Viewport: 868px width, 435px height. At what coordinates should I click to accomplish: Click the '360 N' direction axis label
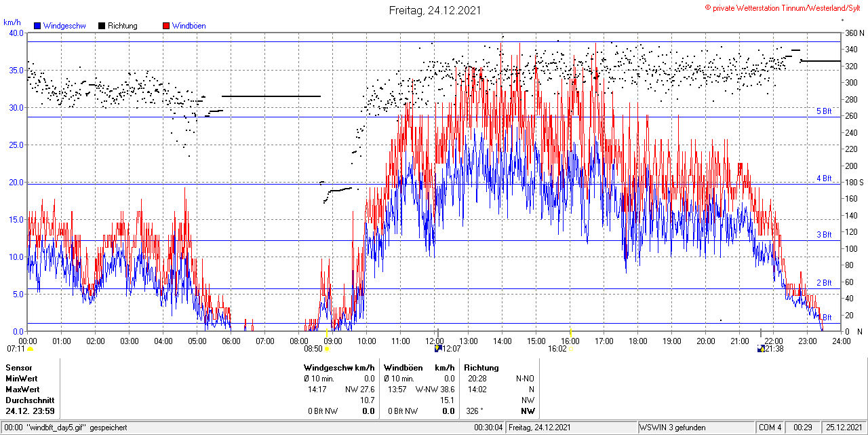pyautogui.click(x=854, y=33)
